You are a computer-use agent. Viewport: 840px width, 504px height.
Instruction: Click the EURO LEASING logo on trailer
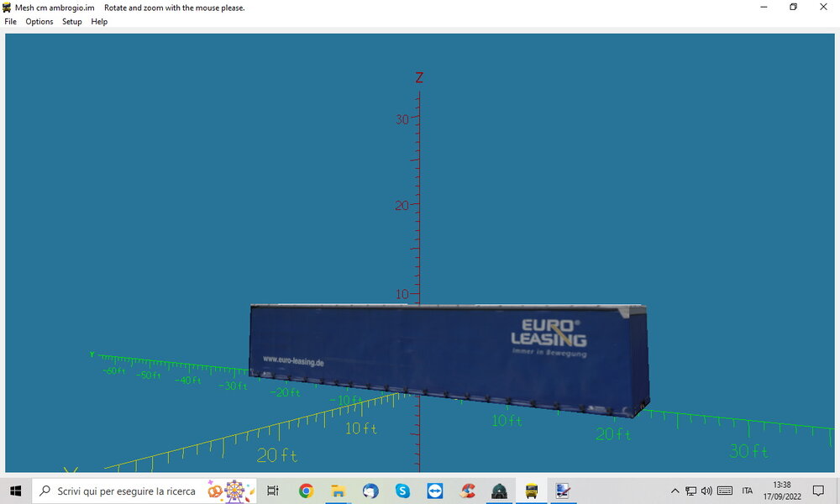[x=549, y=333]
